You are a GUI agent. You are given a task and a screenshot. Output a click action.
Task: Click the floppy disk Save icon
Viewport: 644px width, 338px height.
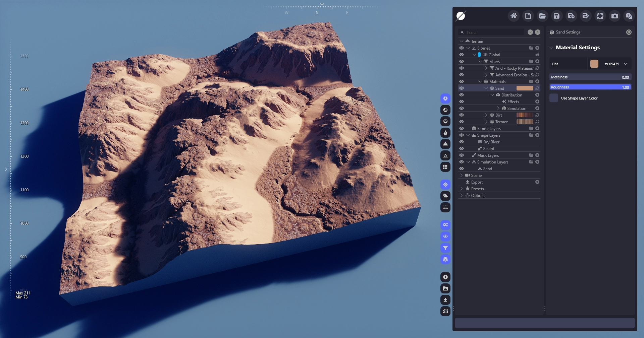click(556, 16)
